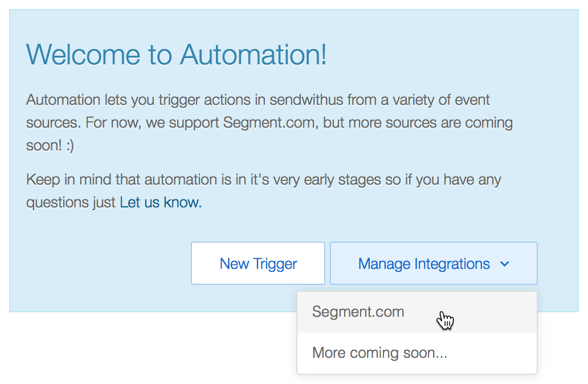Create a trigger using New Trigger
This screenshot has height=384, width=588.
pos(258,263)
